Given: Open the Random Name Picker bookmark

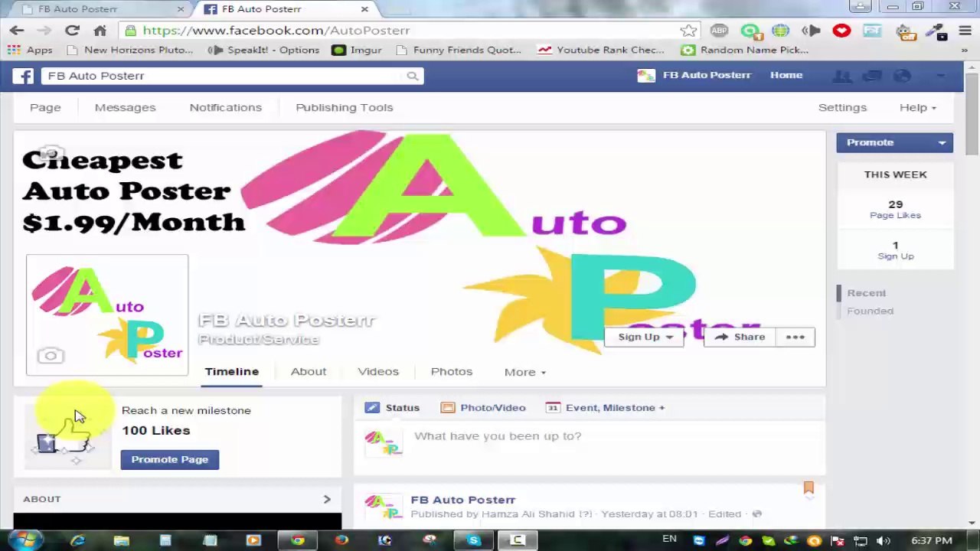Looking at the screenshot, I should pos(745,50).
